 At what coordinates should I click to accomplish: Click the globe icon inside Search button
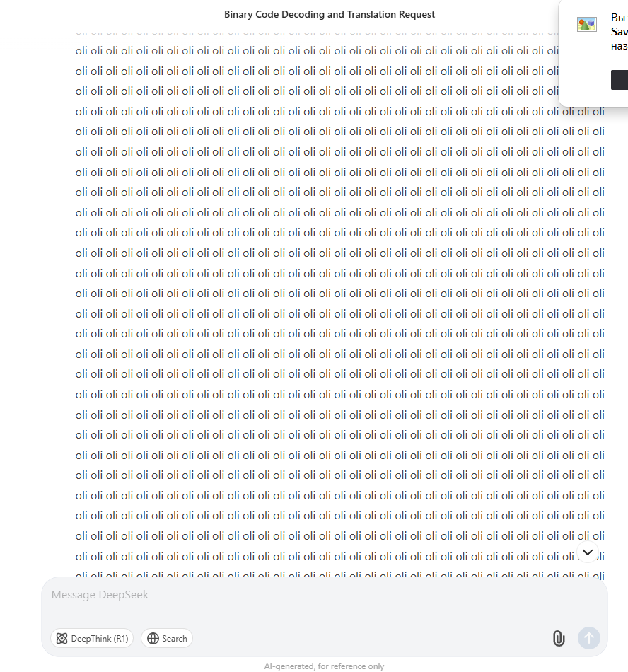point(153,639)
